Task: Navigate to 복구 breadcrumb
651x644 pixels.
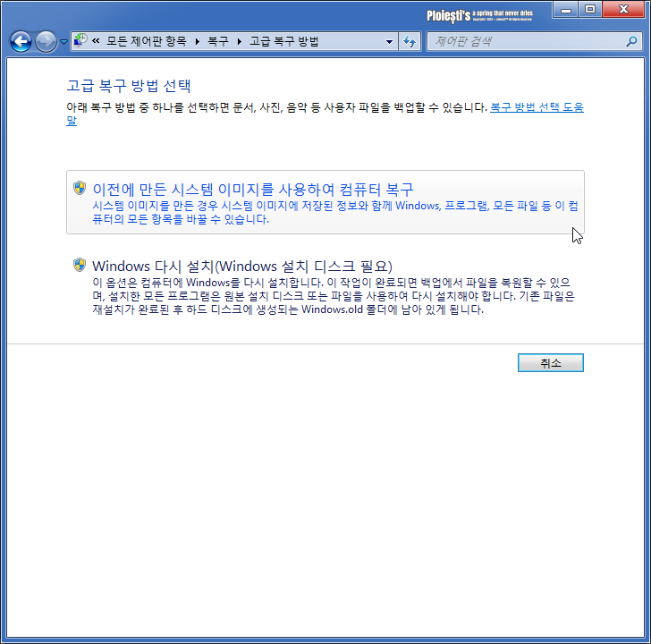Action: pyautogui.click(x=218, y=41)
